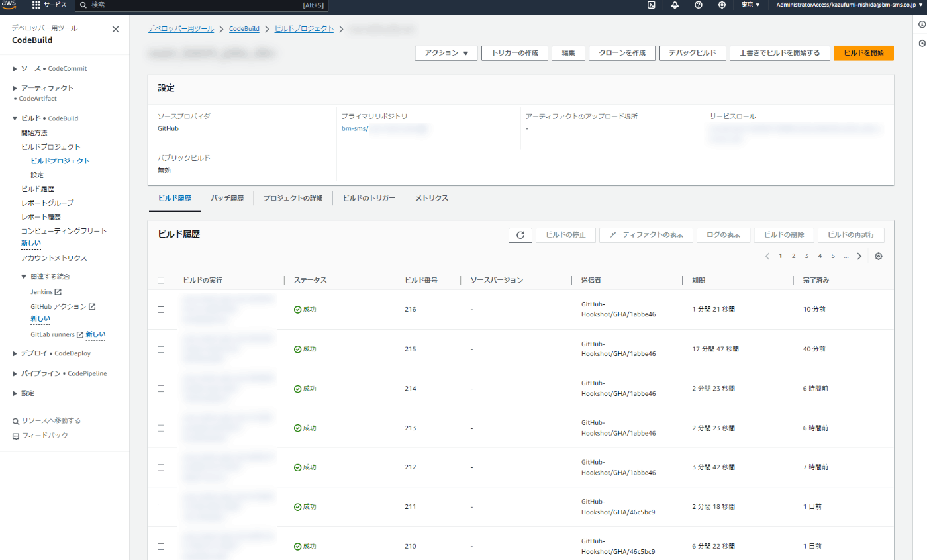Open レポートグループ in the sidebar
The width and height of the screenshot is (927, 560).
[x=48, y=203]
